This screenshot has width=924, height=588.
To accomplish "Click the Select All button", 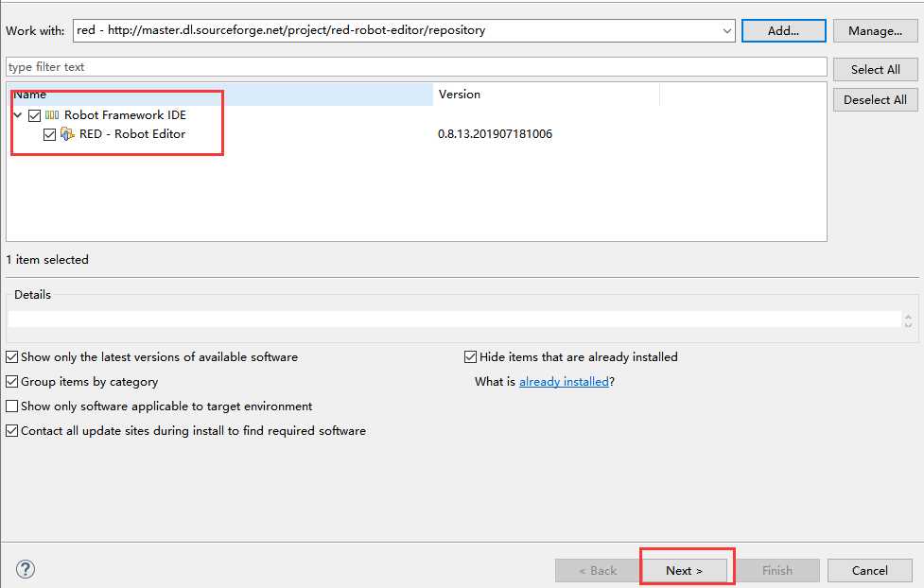I will (875, 70).
